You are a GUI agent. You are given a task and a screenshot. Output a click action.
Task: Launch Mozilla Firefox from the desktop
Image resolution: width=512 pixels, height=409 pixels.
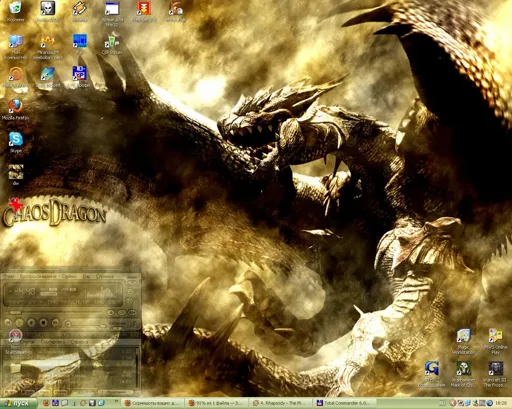(15, 109)
